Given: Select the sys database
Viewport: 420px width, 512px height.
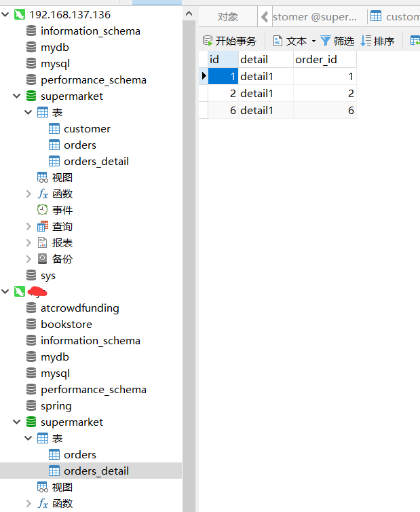Looking at the screenshot, I should click(48, 276).
